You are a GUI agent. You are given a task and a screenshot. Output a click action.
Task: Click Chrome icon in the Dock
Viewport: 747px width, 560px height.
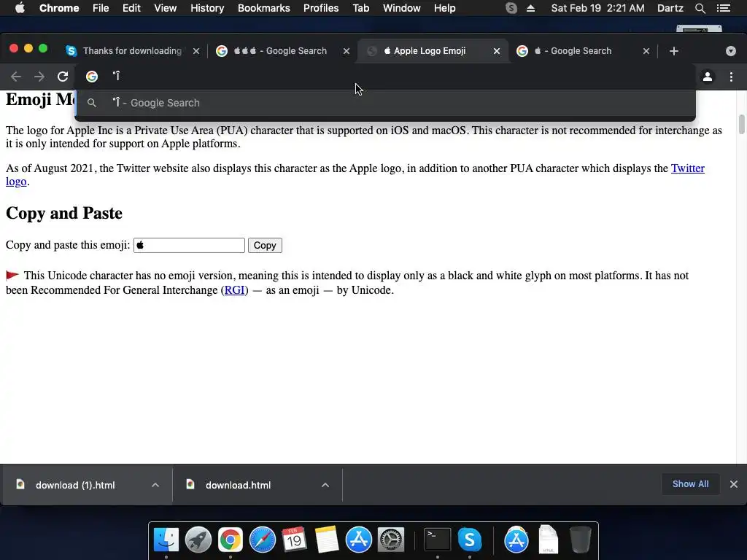click(x=230, y=540)
